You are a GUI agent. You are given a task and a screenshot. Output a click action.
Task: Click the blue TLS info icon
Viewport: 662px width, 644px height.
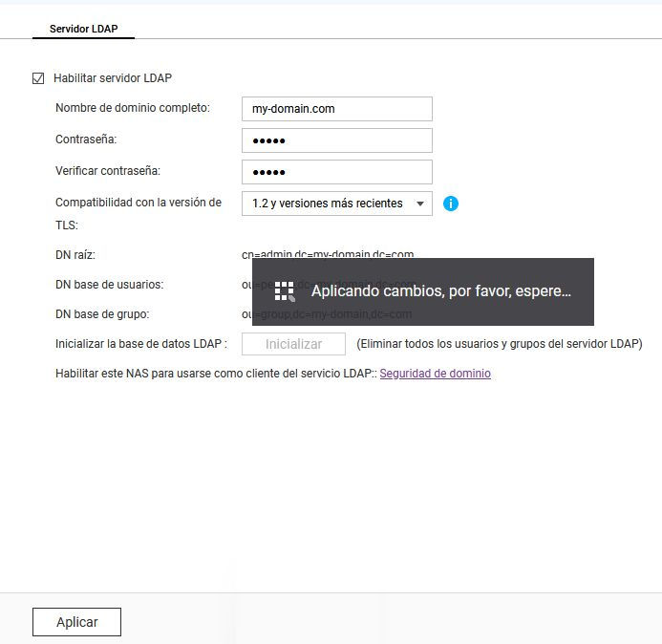[451, 204]
